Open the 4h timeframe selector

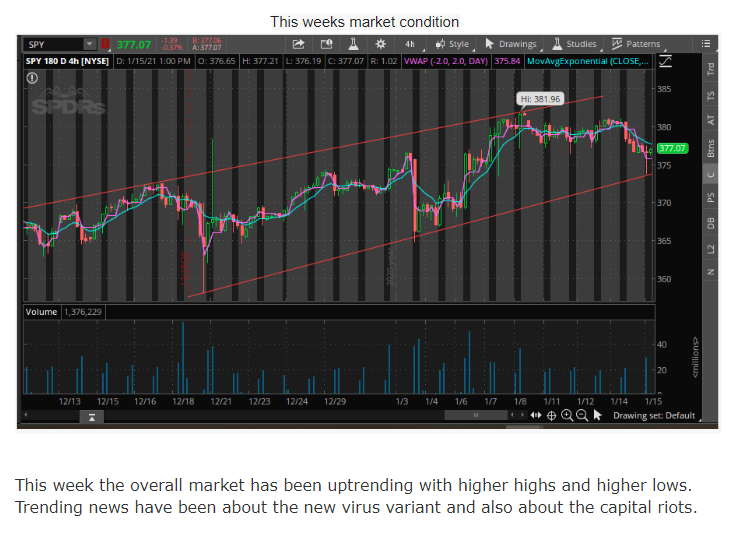point(409,44)
